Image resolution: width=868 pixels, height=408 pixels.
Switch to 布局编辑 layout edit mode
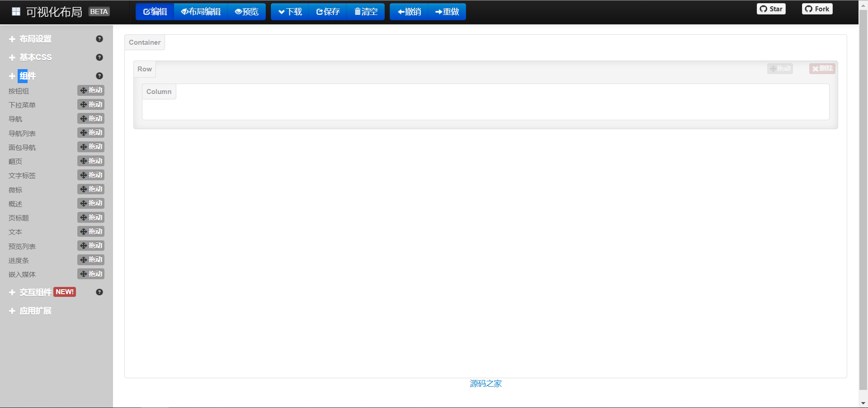tap(201, 12)
